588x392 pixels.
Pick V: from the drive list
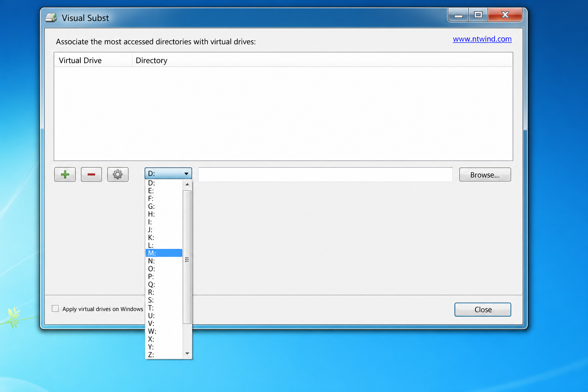(x=164, y=323)
